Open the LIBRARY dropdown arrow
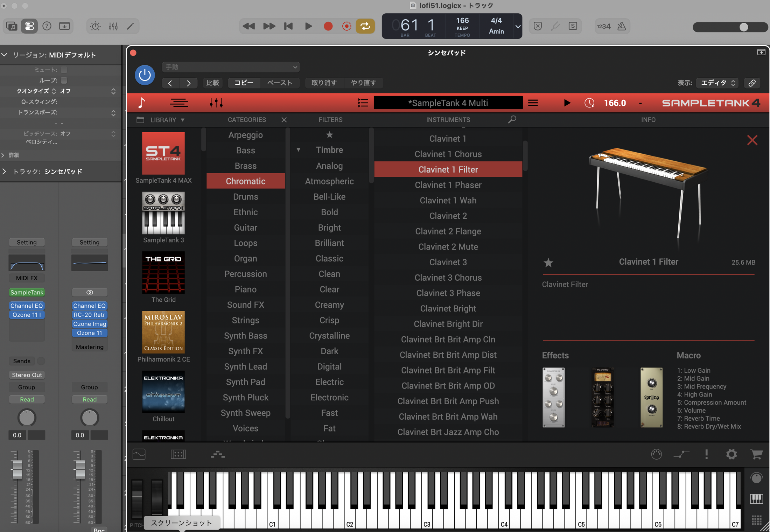770x532 pixels. (x=183, y=120)
